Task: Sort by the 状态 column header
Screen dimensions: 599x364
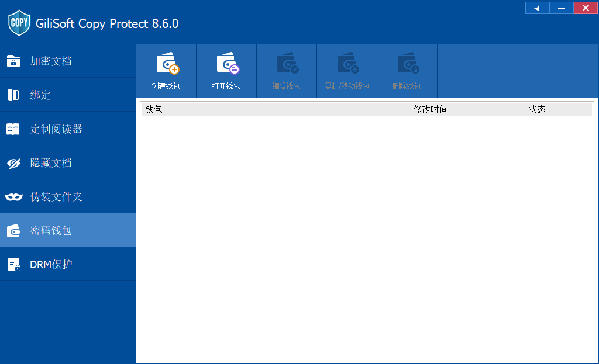Action: coord(537,109)
